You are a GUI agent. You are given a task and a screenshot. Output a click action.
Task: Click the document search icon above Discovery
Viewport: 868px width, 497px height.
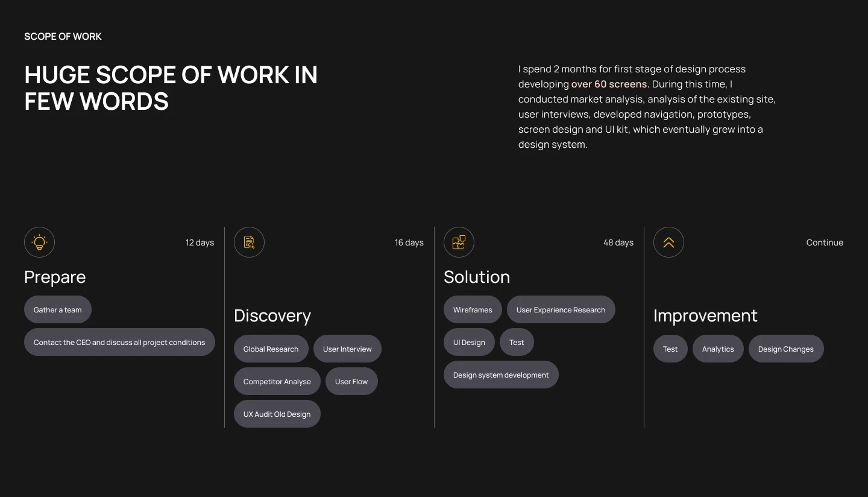click(x=249, y=242)
